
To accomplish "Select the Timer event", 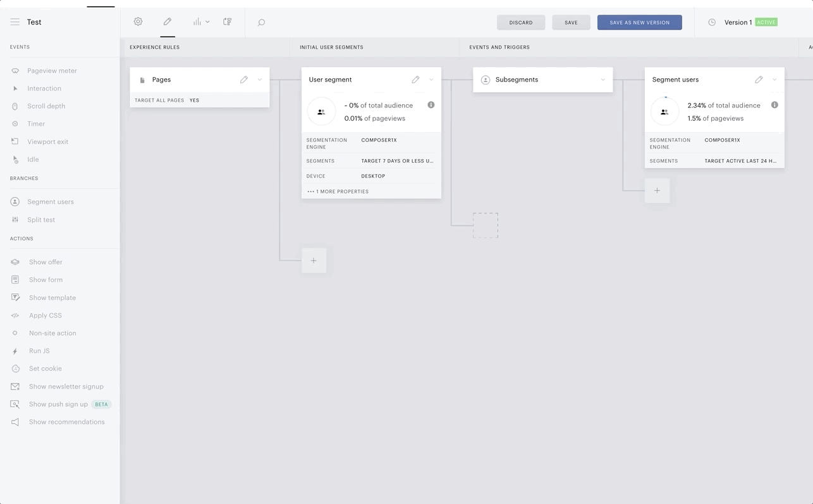I will click(36, 124).
